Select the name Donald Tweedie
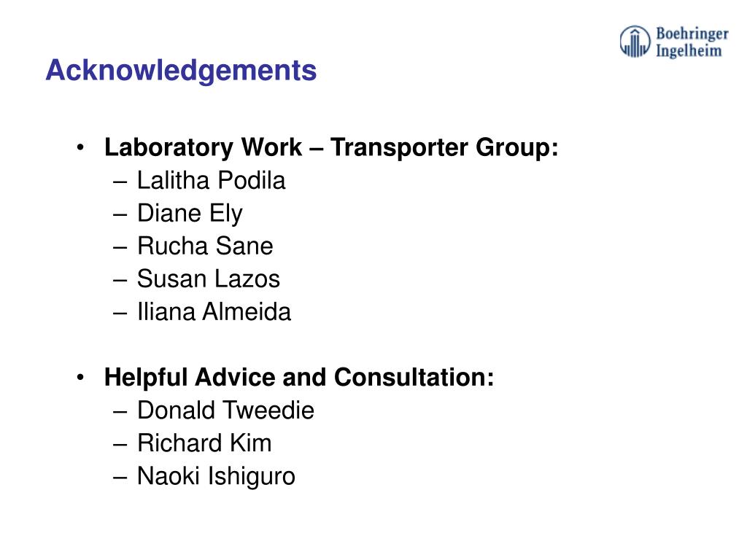Screen dimensions: 747x560 point(226,411)
